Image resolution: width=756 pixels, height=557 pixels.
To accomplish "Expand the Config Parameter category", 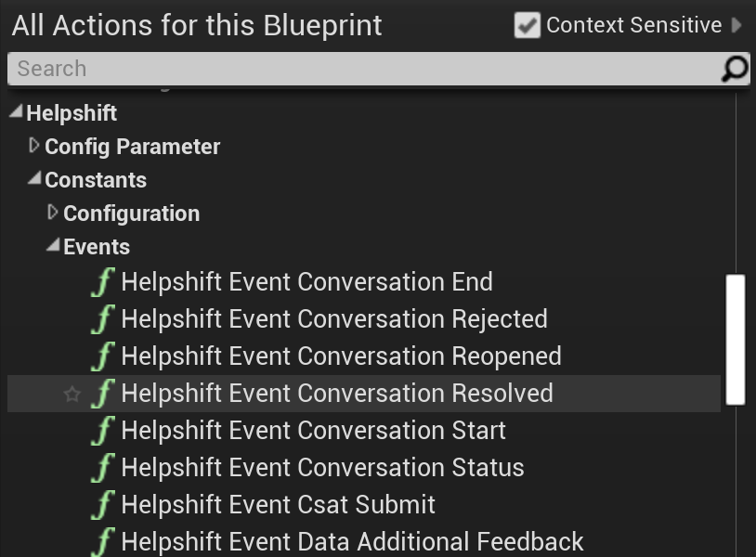I will [34, 146].
